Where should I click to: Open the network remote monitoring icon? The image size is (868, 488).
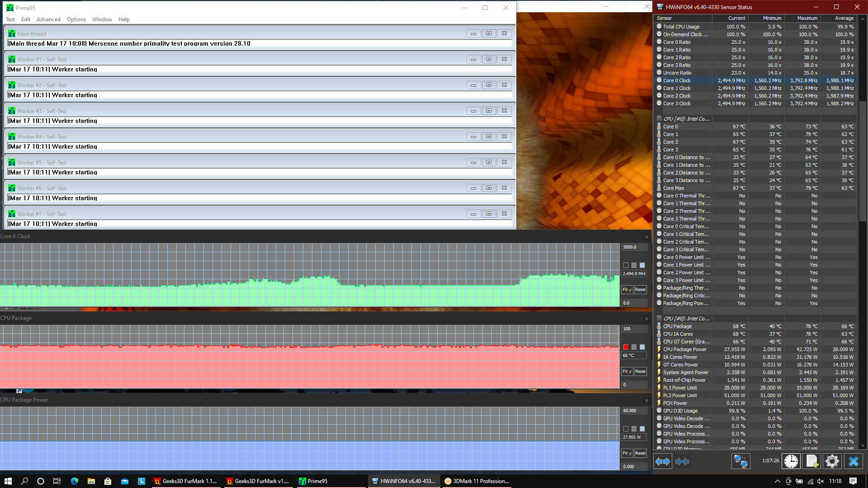click(x=741, y=461)
